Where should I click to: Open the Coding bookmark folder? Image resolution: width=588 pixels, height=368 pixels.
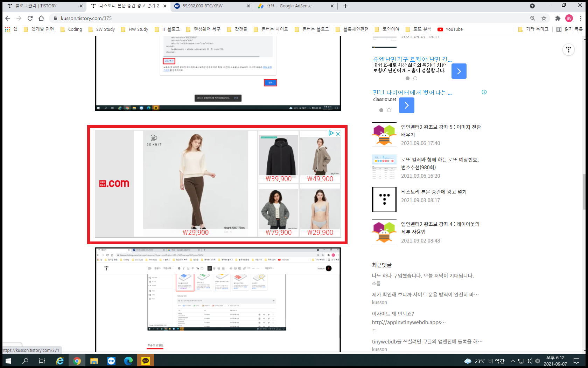(x=71, y=29)
